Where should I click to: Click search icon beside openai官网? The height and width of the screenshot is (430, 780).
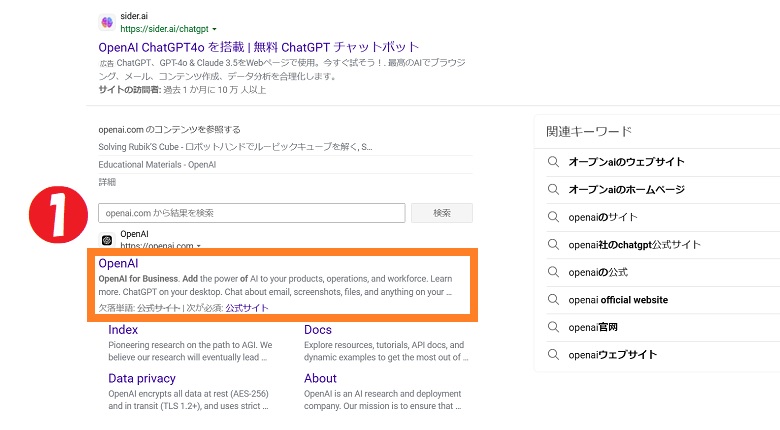[553, 327]
